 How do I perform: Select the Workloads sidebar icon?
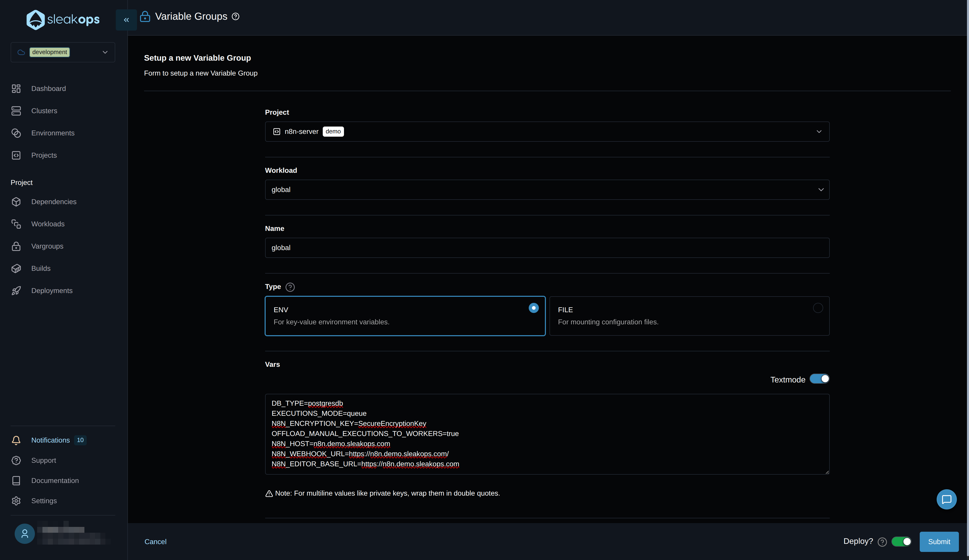click(16, 224)
